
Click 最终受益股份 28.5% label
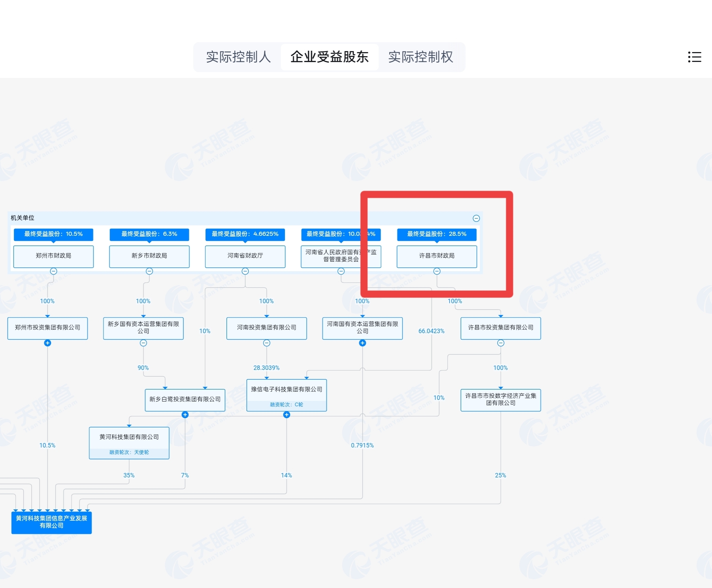pyautogui.click(x=437, y=234)
